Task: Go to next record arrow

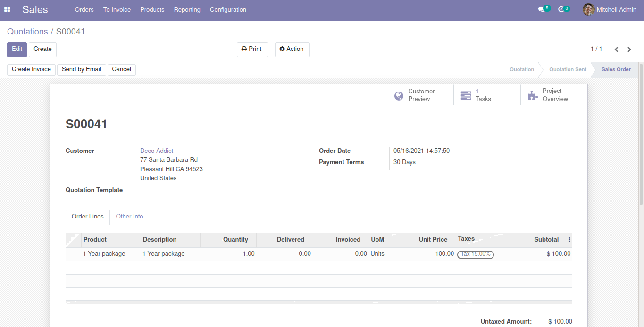Action: point(629,50)
